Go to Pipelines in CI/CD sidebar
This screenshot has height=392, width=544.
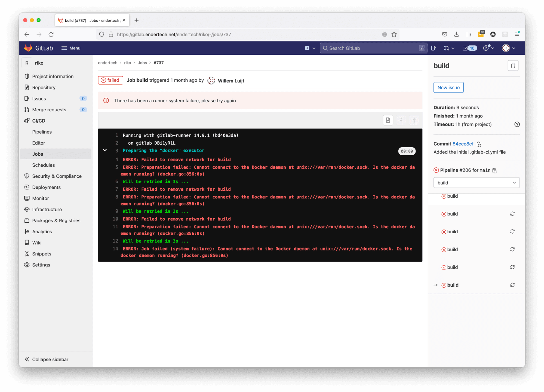[x=42, y=132]
